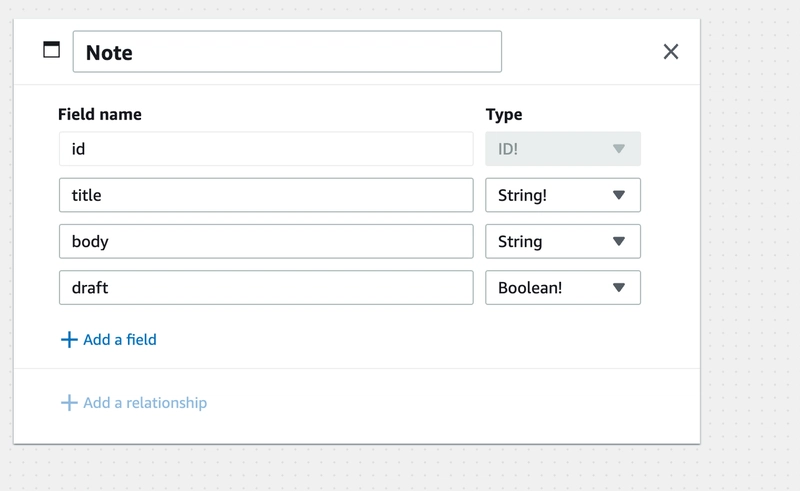Open the String type dropdown for body

pyautogui.click(x=563, y=241)
